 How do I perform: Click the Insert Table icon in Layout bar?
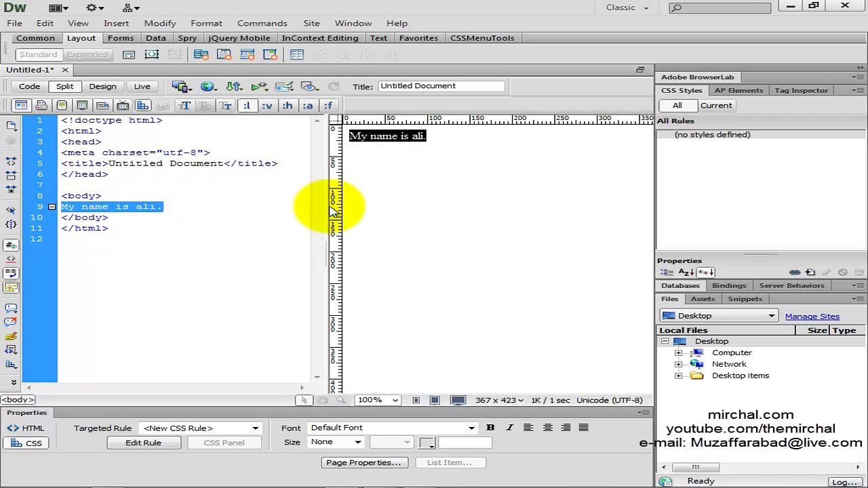297,54
